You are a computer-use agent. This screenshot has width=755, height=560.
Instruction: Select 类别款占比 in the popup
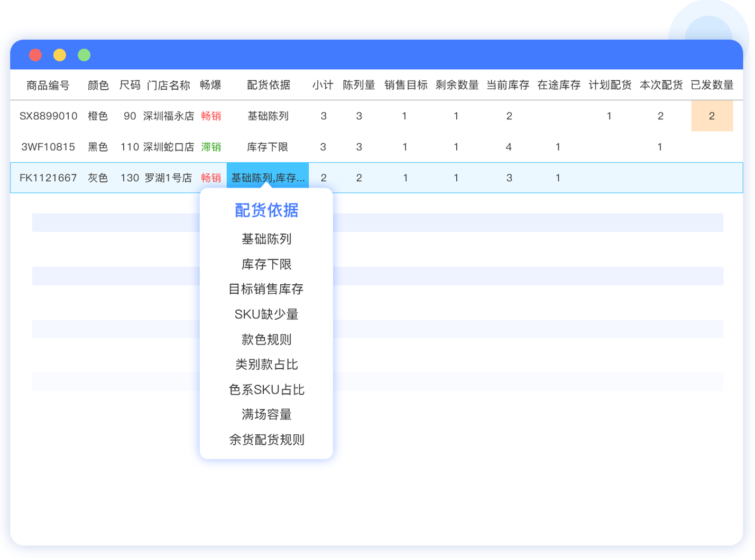266,365
